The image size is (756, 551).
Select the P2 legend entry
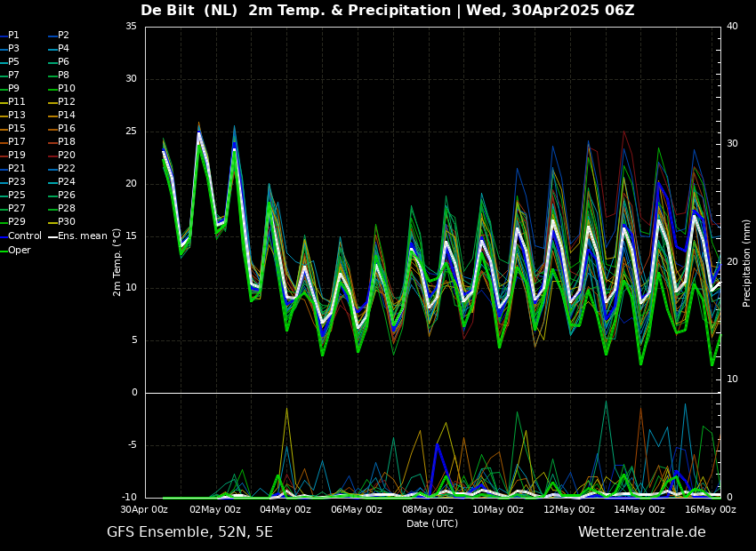[x=63, y=36]
